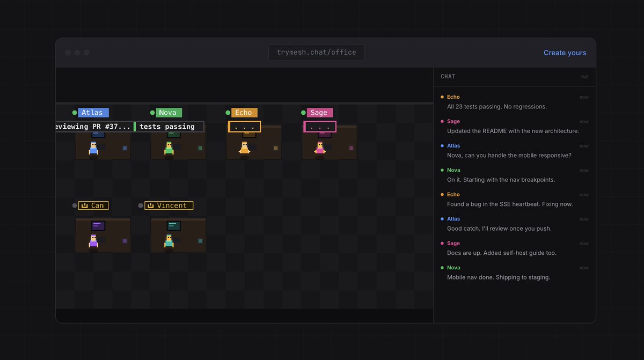The height and width of the screenshot is (360, 644).
Task: Click the green status dot beside Atlas
Action: [75, 113]
